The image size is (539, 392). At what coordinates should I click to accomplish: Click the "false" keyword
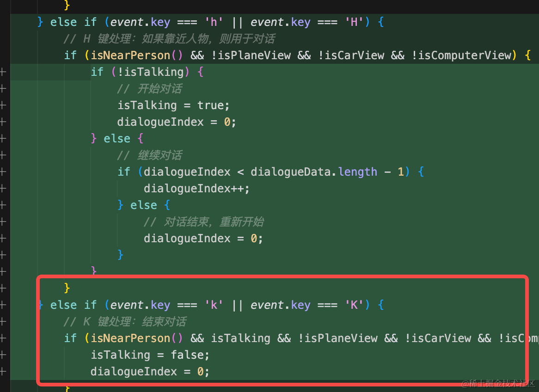[x=188, y=355]
